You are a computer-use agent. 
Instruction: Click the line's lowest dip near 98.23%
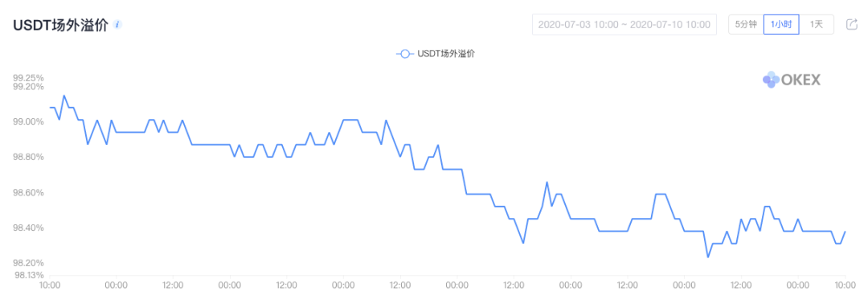coord(707,257)
